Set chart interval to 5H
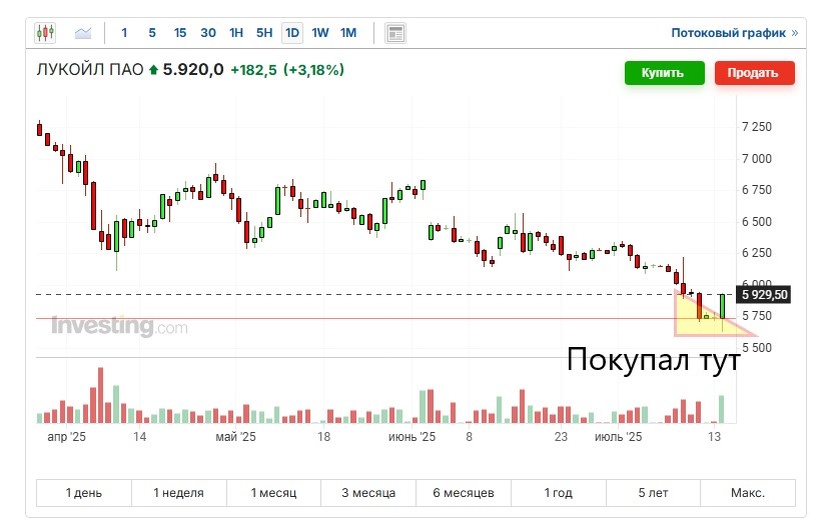Viewport: 819px width, 529px height. [264, 33]
